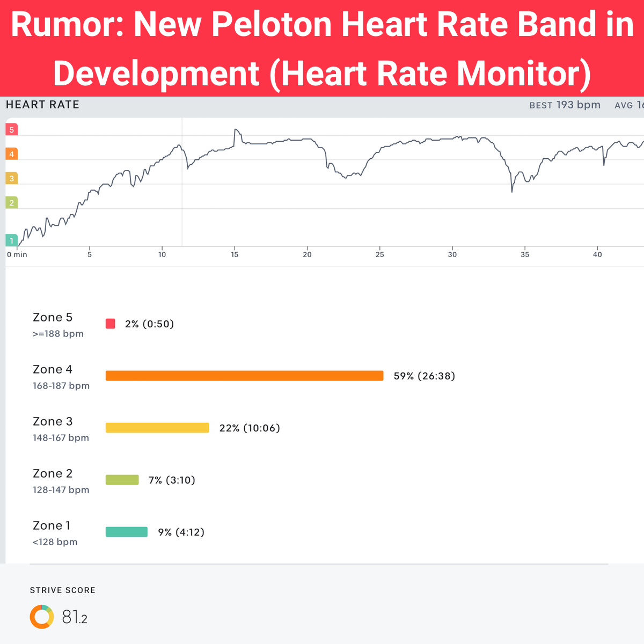Viewport: 644px width, 644px height.
Task: Select the teal Zone 1 bar
Action: [x=127, y=532]
